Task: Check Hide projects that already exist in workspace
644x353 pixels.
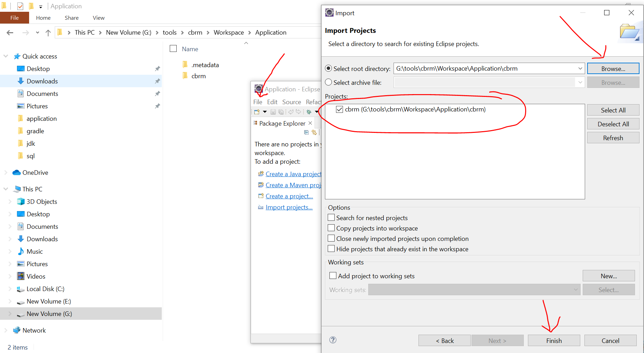Action: (x=331, y=249)
